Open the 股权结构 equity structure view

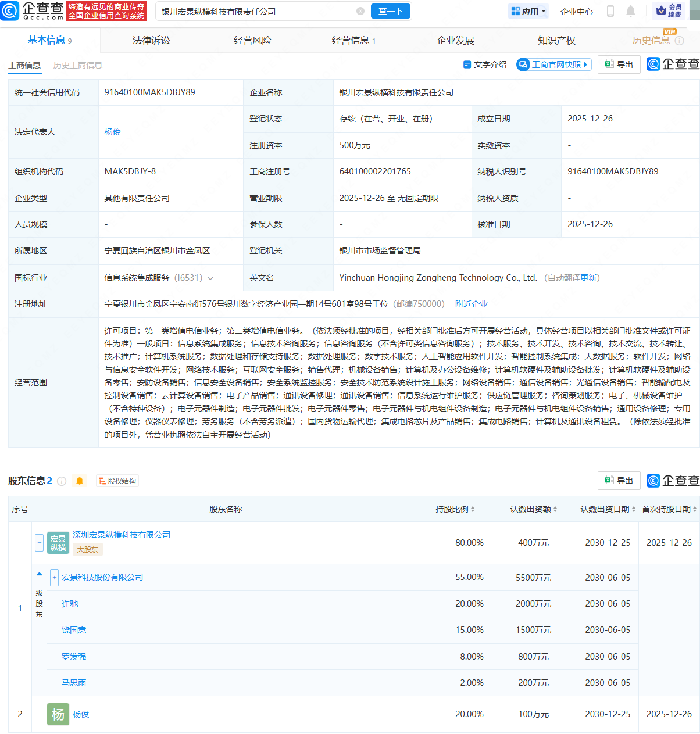(x=117, y=481)
